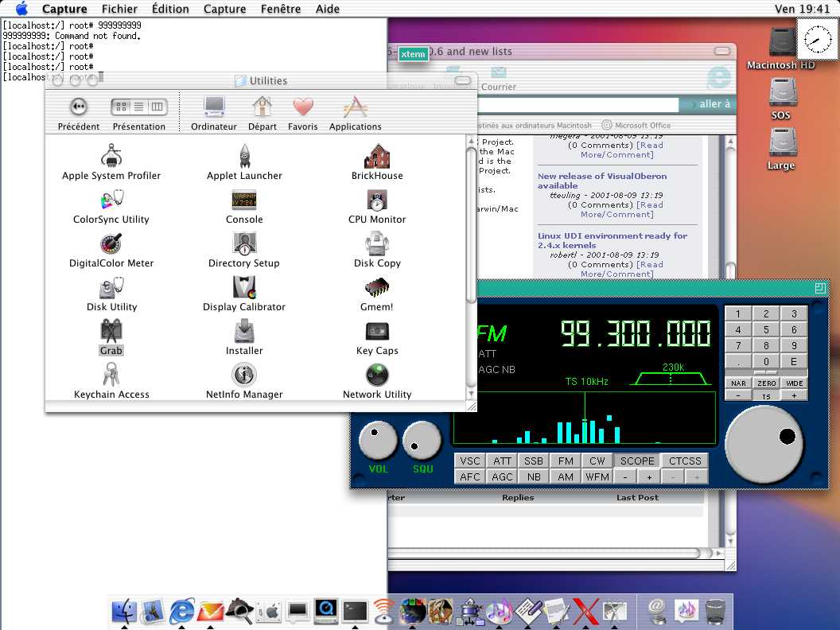This screenshot has width=840, height=630.
Task: Click the CTCSS button on radio
Action: (685, 461)
